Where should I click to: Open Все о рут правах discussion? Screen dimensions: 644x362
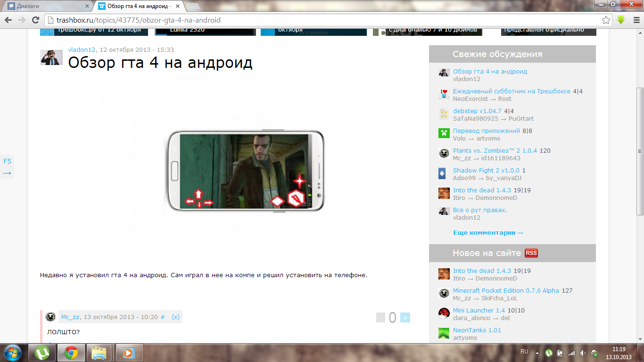click(480, 210)
